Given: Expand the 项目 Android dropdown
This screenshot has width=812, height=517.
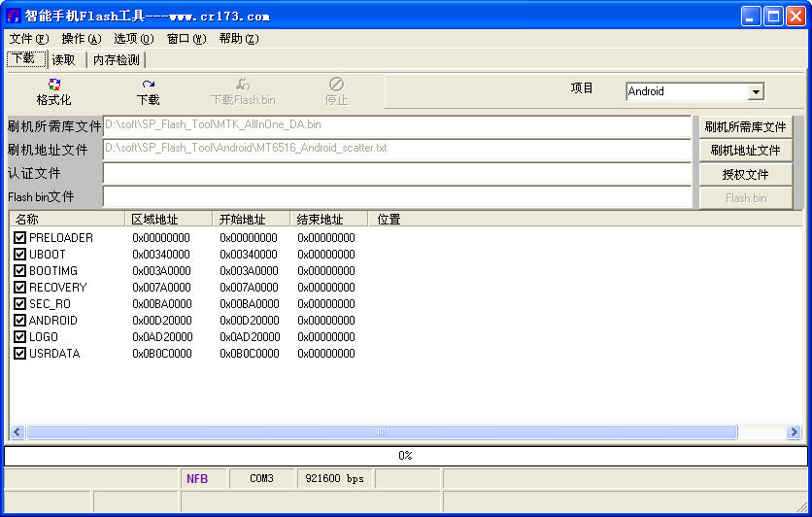Looking at the screenshot, I should [x=756, y=92].
